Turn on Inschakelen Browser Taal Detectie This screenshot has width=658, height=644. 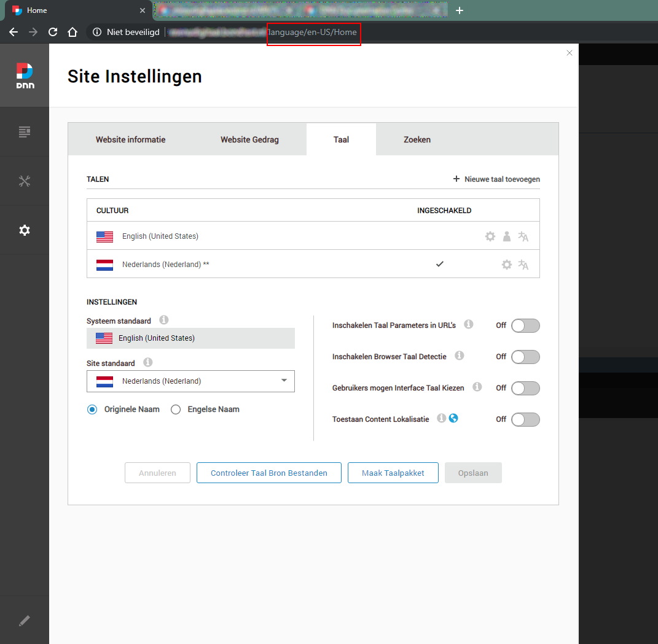tap(525, 357)
